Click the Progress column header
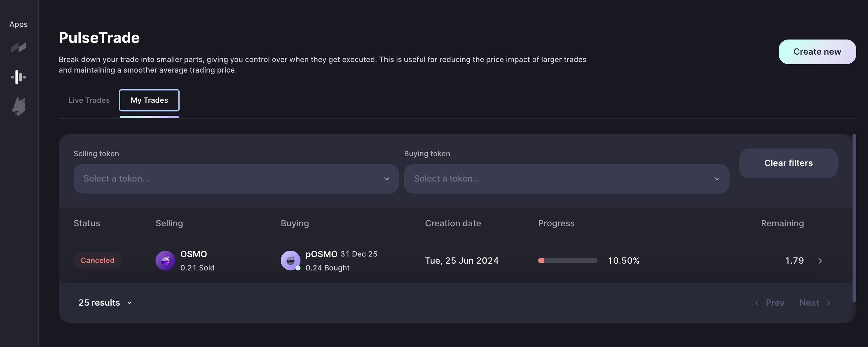Image resolution: width=868 pixels, height=347 pixels. click(556, 223)
